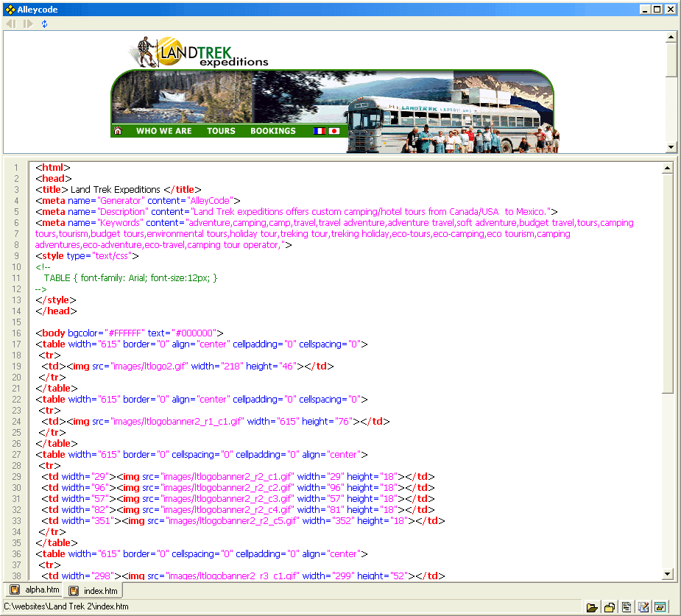Click line number 15 in gutter
Viewport: 681px width, 616px height.
(x=16, y=322)
